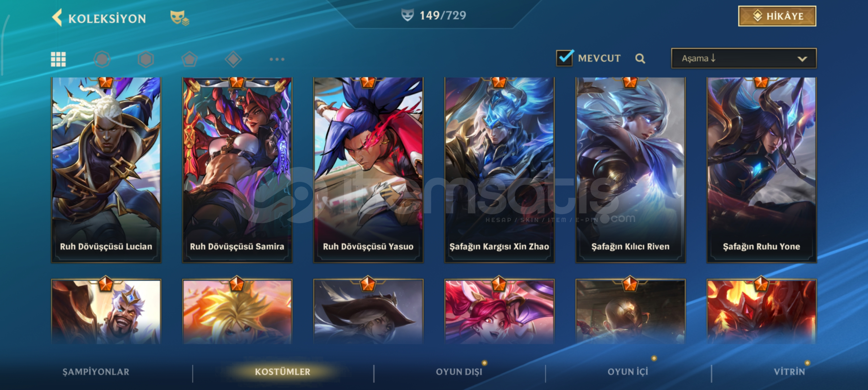Open the Oyun Dışı tab
The height and width of the screenshot is (390, 868).
coord(459,372)
